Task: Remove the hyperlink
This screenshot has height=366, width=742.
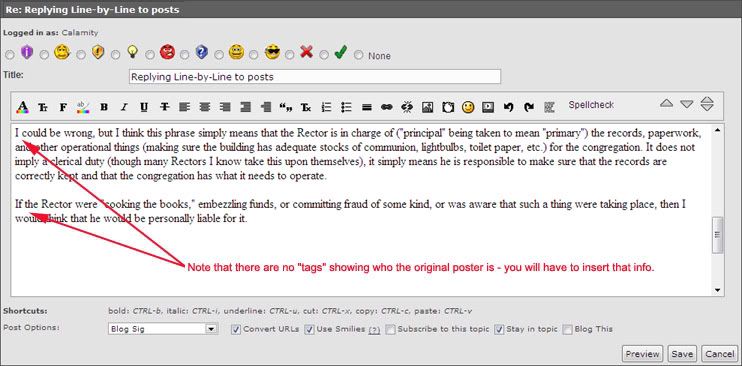Action: pos(407,107)
